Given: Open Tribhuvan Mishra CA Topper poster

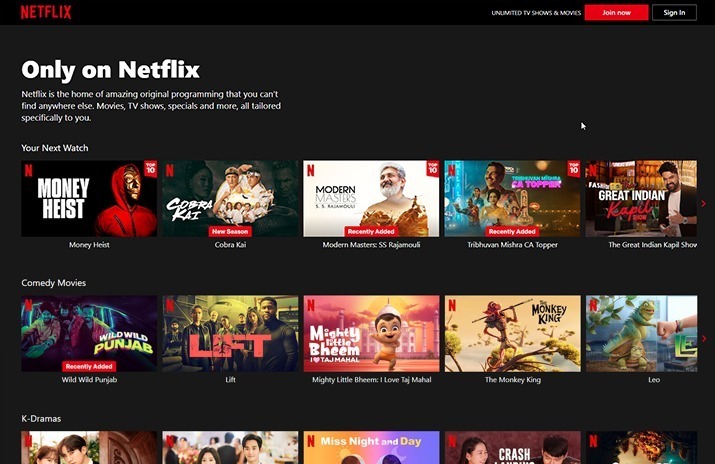Looking at the screenshot, I should 513,198.
